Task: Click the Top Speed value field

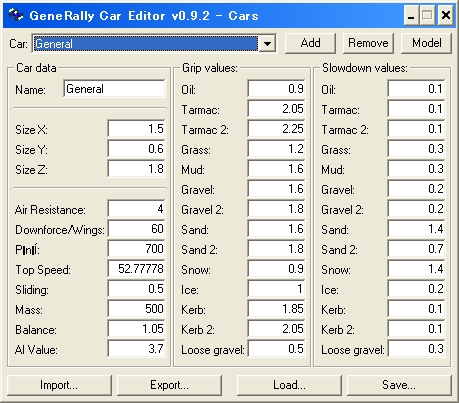Action: (136, 269)
